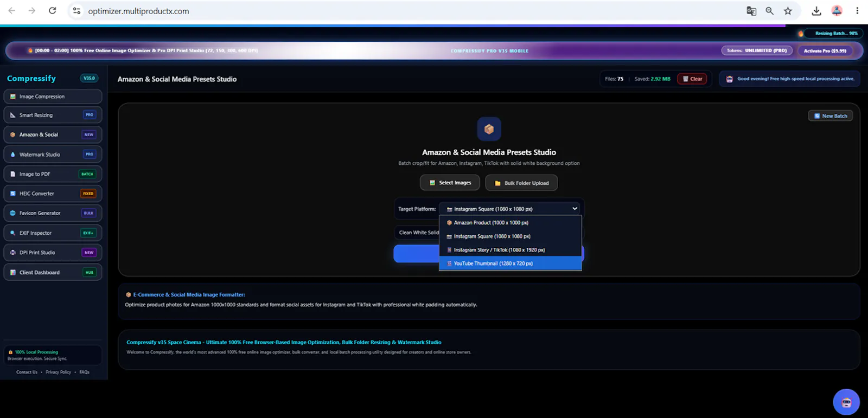Open the browser three-dot menu

pos(857,11)
